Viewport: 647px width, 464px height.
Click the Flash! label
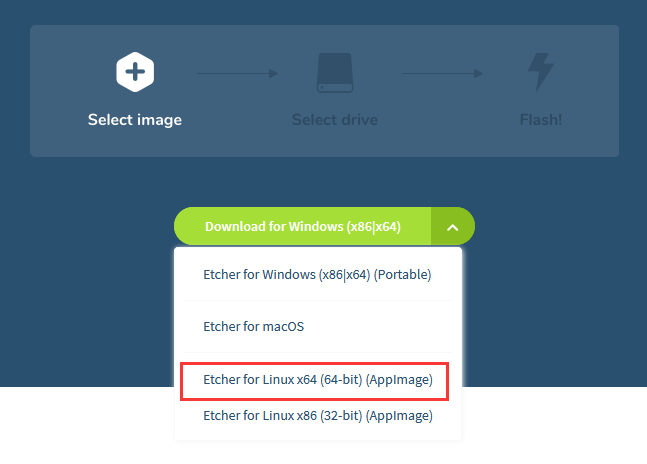pyautogui.click(x=541, y=120)
